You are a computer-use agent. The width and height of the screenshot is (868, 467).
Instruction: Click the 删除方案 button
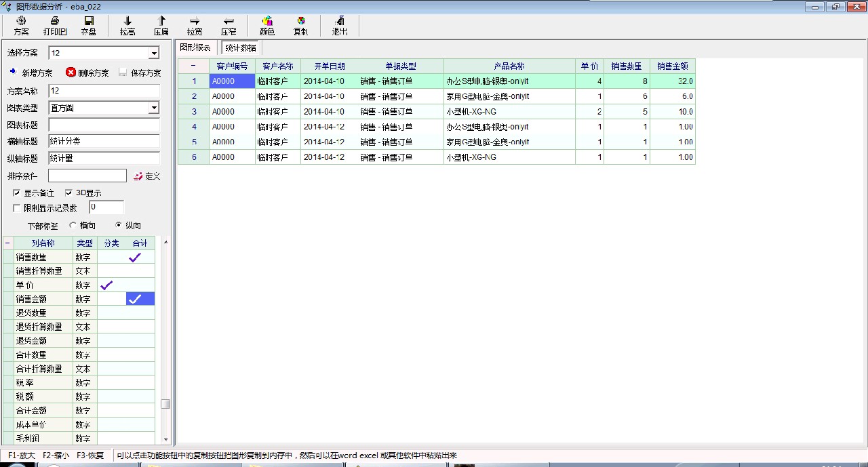coord(87,73)
